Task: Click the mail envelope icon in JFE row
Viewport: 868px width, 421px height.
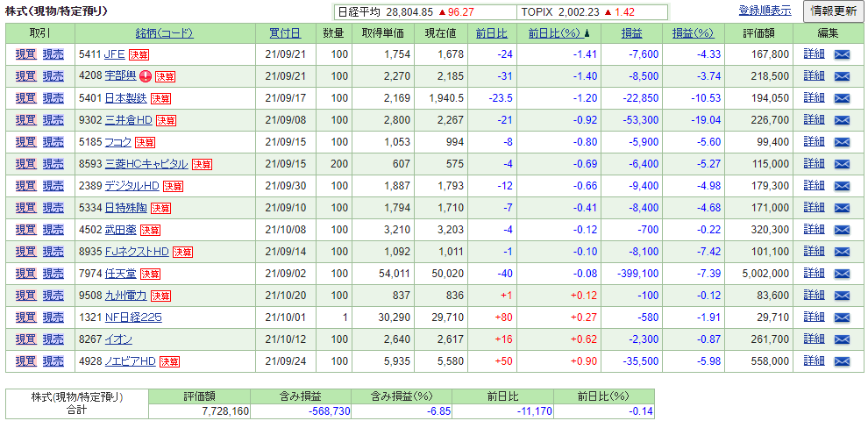Action: [x=842, y=54]
